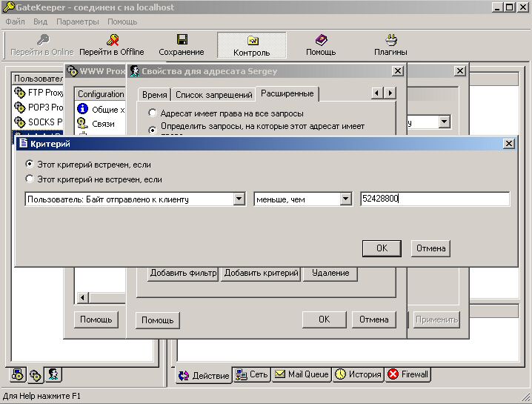
Task: Open the Плагины plug icon
Action: [x=391, y=40]
